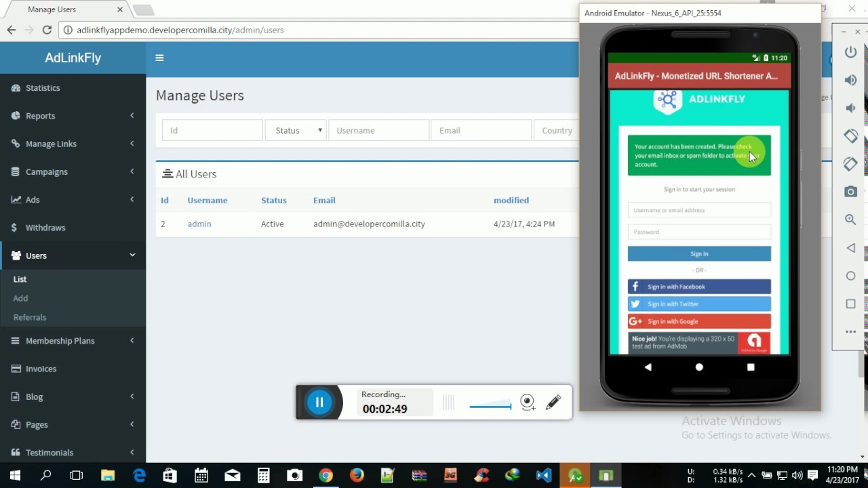Click the emulator volume up icon
The image size is (868, 488).
pos(850,80)
